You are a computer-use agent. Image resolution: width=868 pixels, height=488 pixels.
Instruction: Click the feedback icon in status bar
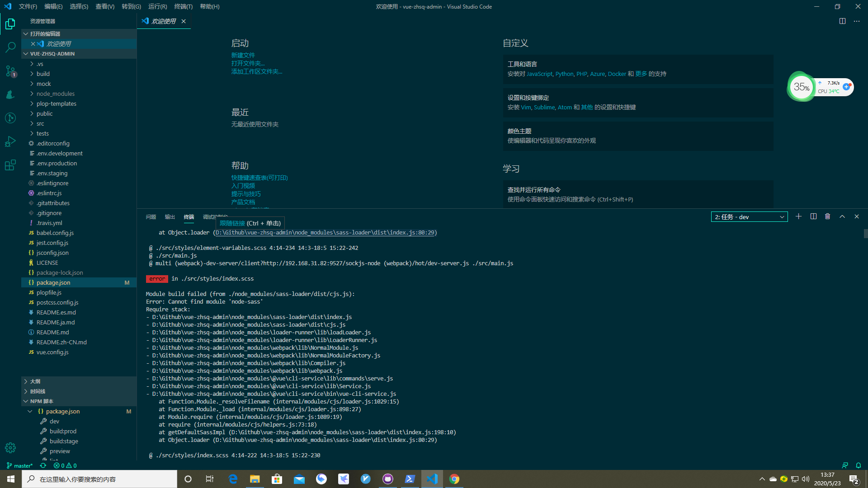click(845, 465)
